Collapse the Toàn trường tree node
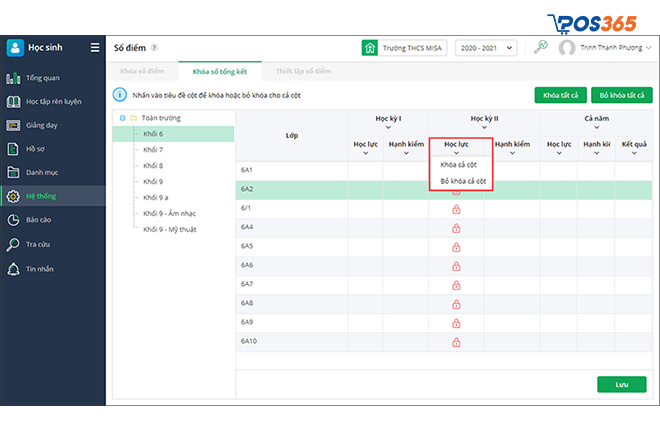This screenshot has width=660, height=440. [x=122, y=118]
